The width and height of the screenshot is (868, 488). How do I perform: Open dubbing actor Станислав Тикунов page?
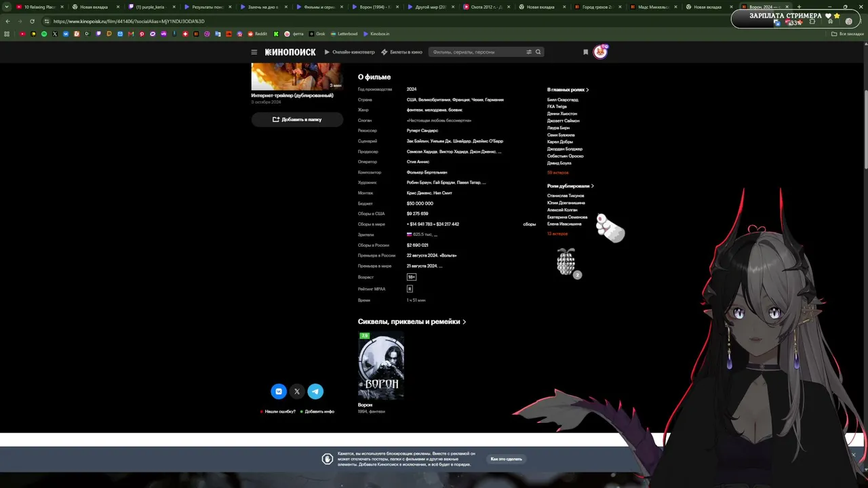[x=566, y=196]
